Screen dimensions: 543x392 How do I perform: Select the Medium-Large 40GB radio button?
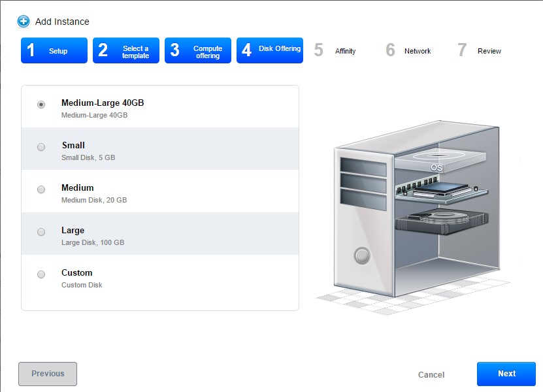pyautogui.click(x=41, y=105)
